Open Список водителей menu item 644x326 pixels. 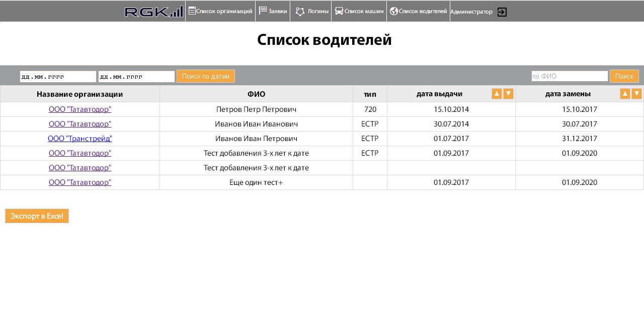coord(418,11)
